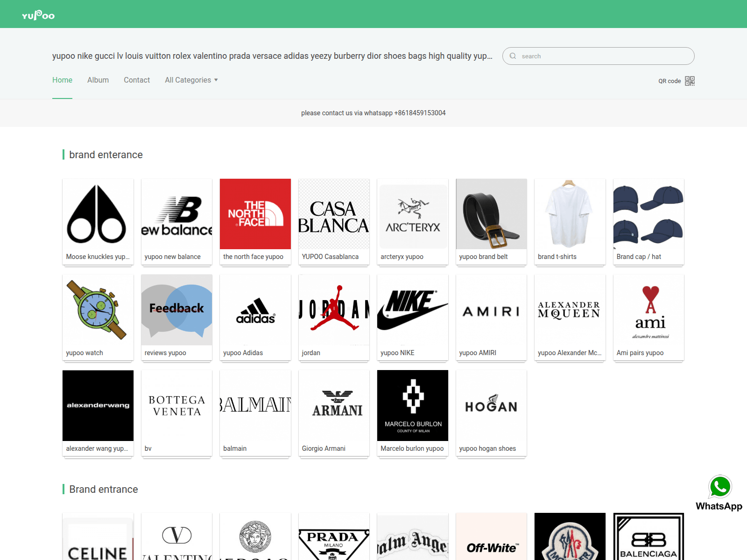Click the 'yupoo watch' album caption
The width and height of the screenshot is (747, 560).
pyautogui.click(x=85, y=353)
